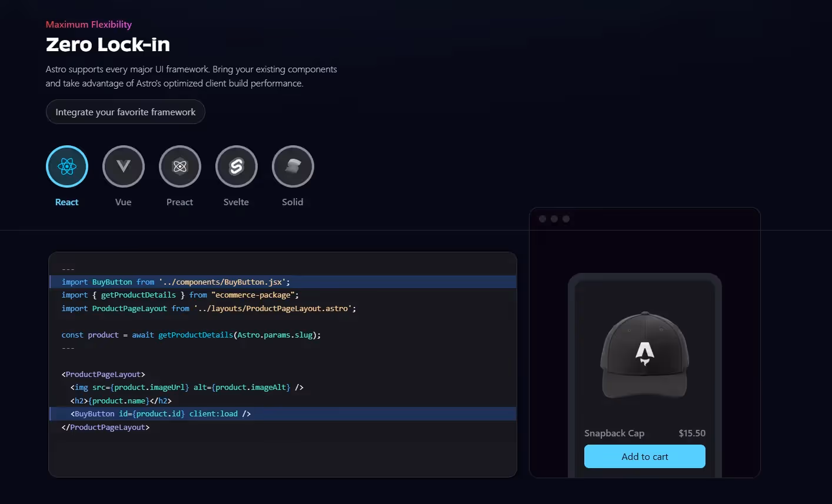Click the highlighted BuyButton client:load line
The width and height of the screenshot is (832, 504).
point(161,413)
